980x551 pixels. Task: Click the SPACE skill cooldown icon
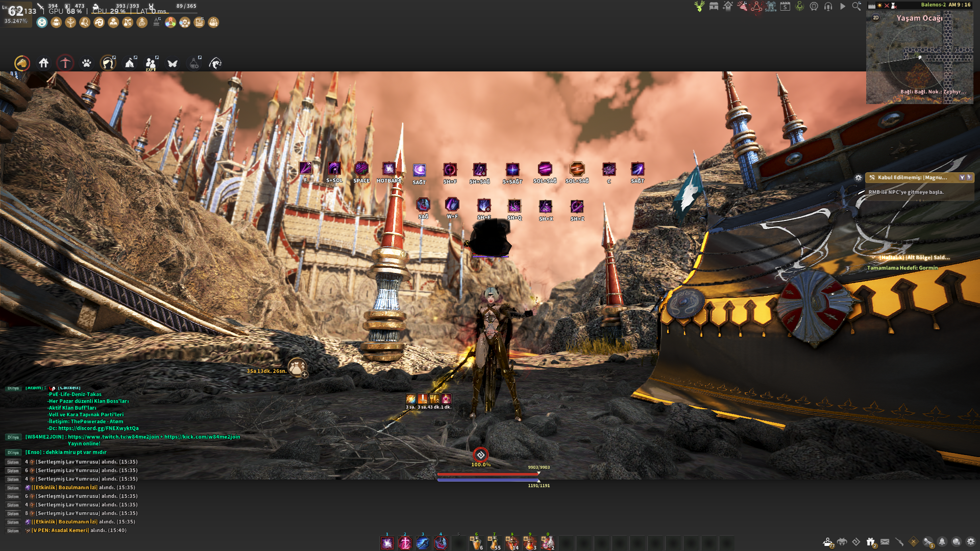(361, 168)
